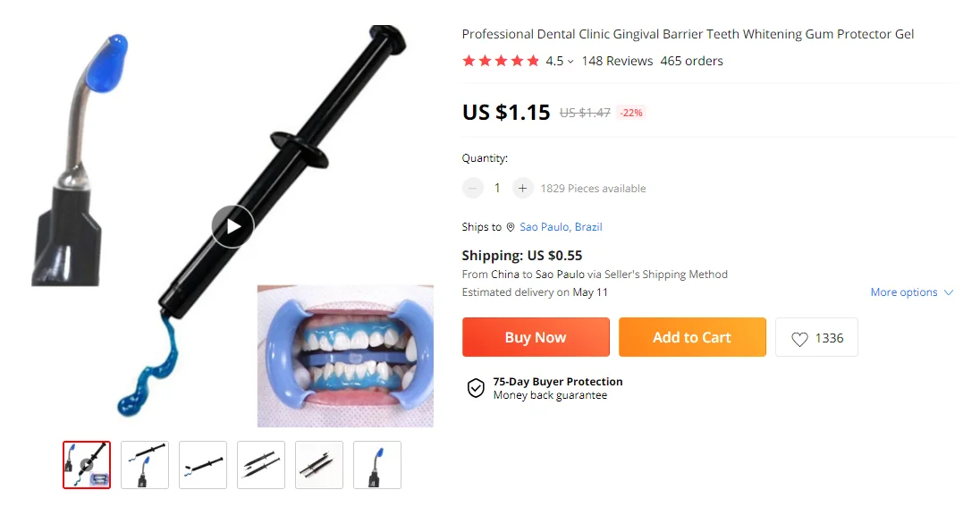This screenshot has width=980, height=507.
Task: Click the location pin icon
Action: (x=511, y=227)
